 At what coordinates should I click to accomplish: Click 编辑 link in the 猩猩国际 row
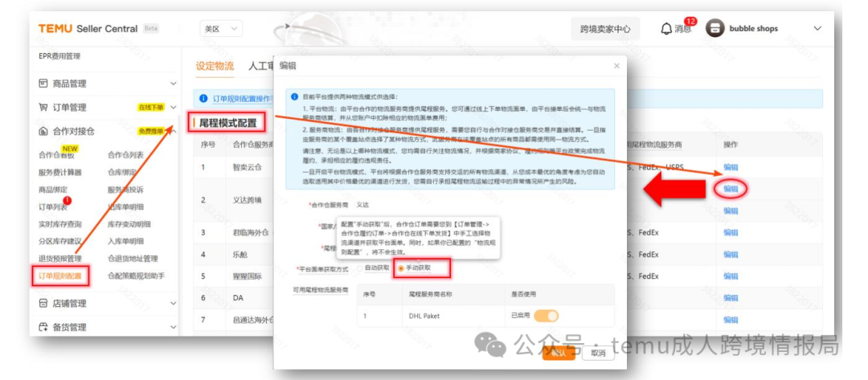tap(731, 276)
